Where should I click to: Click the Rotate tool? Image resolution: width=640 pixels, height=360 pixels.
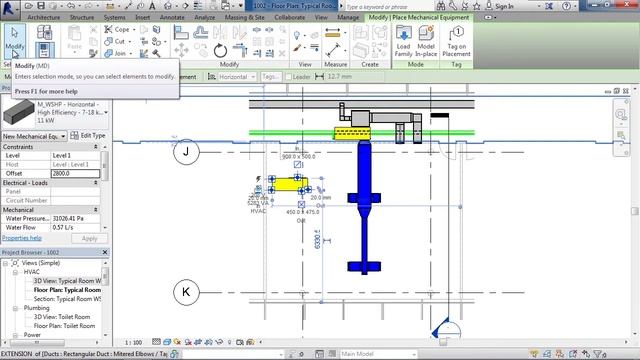(x=220, y=51)
